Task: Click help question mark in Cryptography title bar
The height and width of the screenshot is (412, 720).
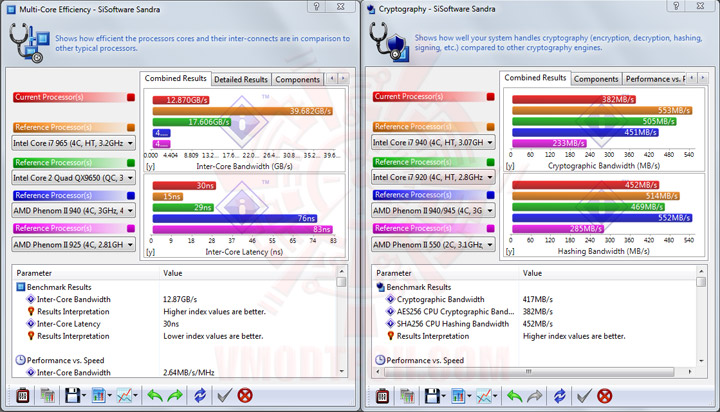Action: click(676, 6)
